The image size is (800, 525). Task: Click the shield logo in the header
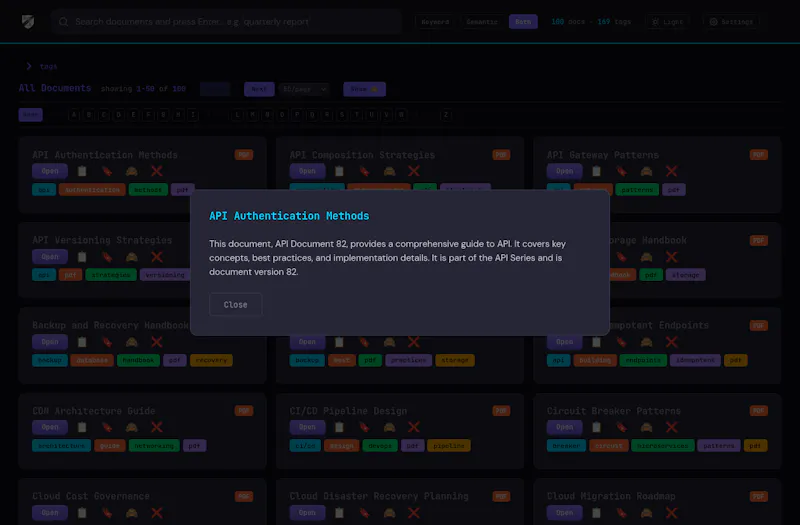pyautogui.click(x=28, y=22)
